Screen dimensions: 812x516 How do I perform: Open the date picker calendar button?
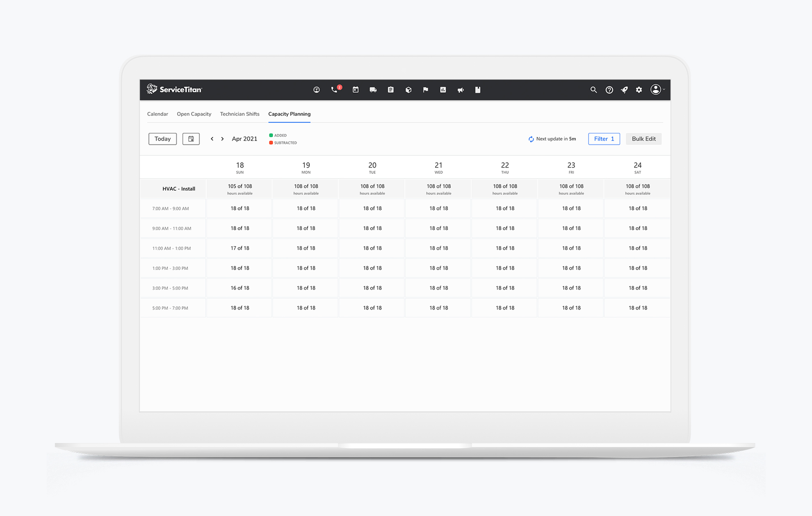(191, 139)
